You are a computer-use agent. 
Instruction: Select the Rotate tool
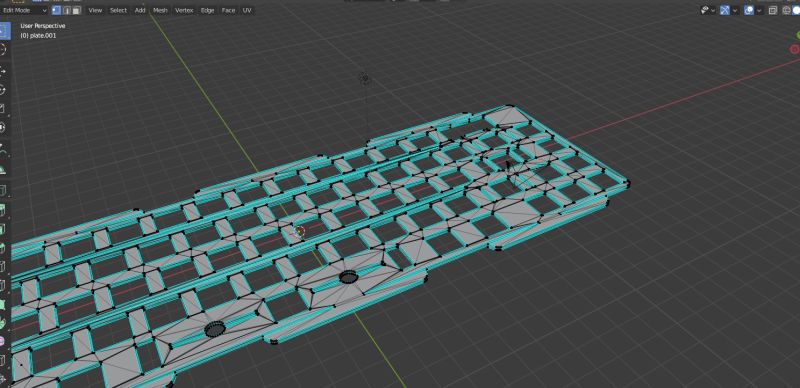coord(3,90)
